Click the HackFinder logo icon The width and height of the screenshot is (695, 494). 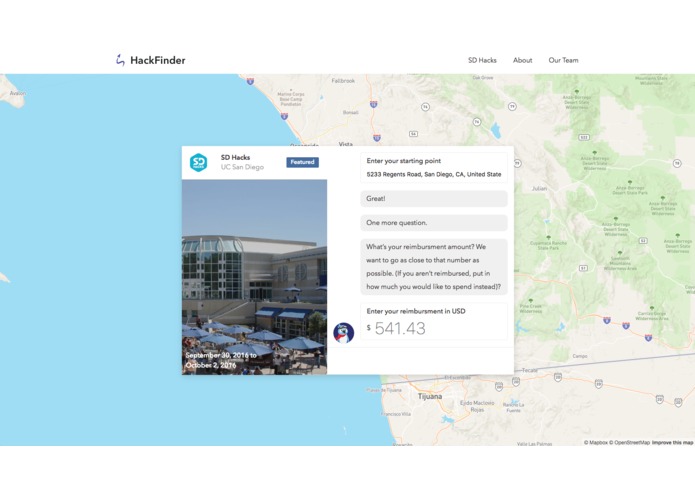(x=120, y=60)
